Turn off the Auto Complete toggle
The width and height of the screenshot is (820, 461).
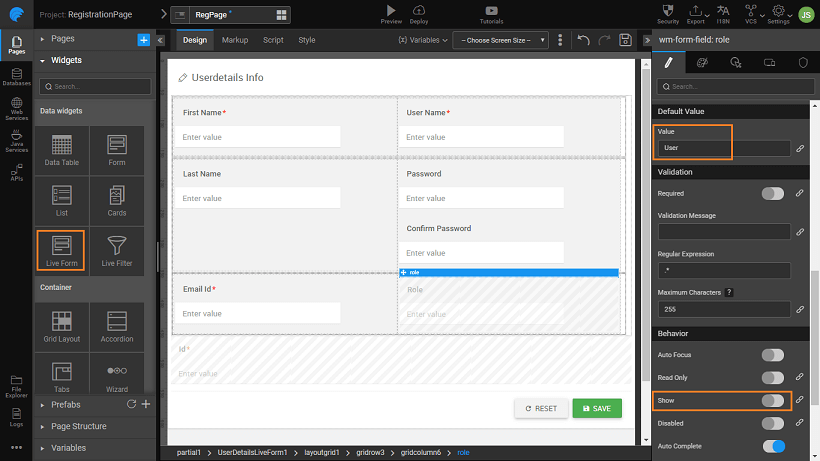point(772,445)
